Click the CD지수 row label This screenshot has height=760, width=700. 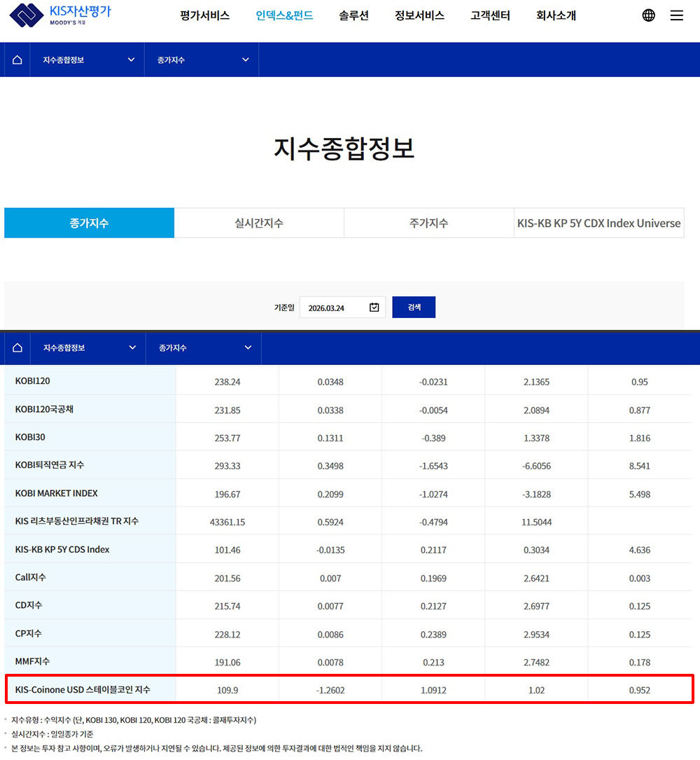tap(29, 605)
